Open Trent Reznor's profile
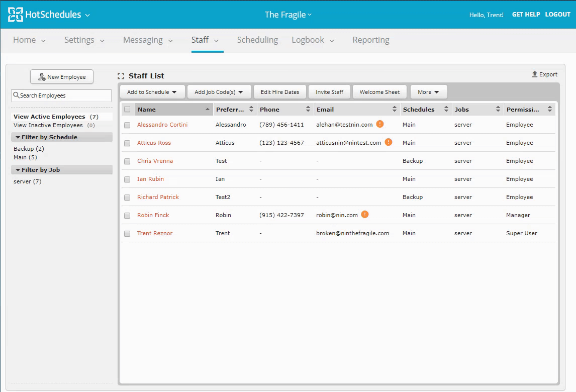 (155, 233)
